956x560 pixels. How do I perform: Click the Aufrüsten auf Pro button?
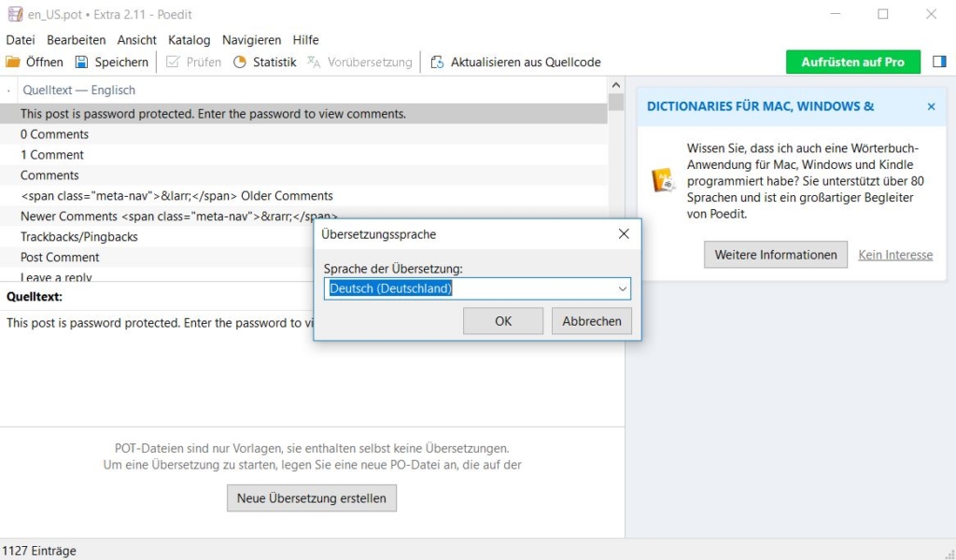[x=853, y=63]
